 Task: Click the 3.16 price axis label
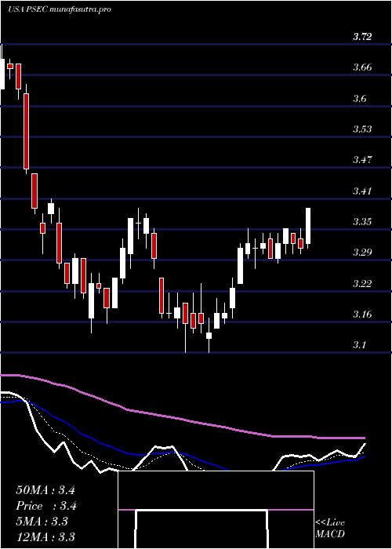point(362,314)
